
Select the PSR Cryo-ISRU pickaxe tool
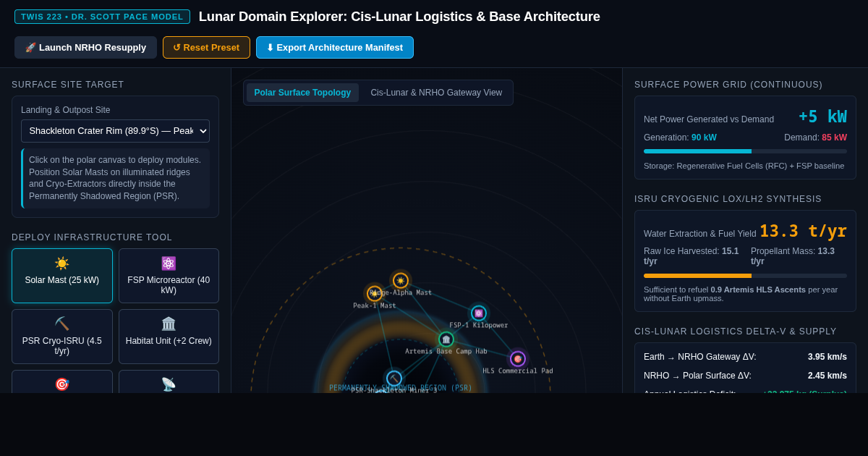pyautogui.click(x=62, y=337)
